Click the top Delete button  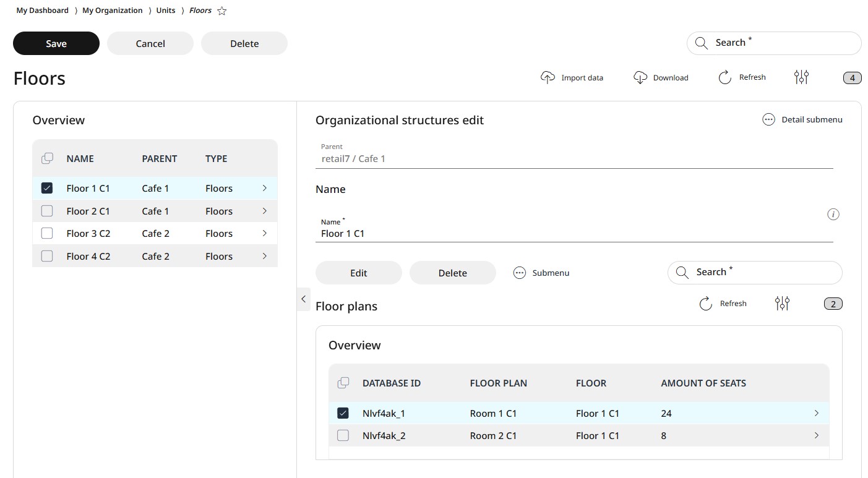click(244, 43)
